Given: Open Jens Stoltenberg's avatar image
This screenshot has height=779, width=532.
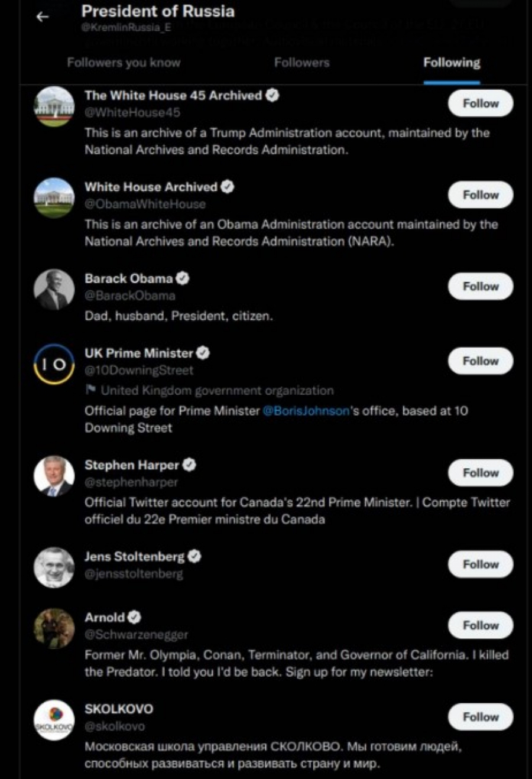Looking at the screenshot, I should click(x=54, y=567).
